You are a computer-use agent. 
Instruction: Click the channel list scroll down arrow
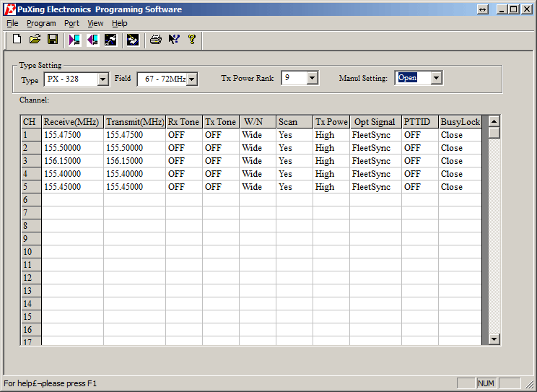494,339
